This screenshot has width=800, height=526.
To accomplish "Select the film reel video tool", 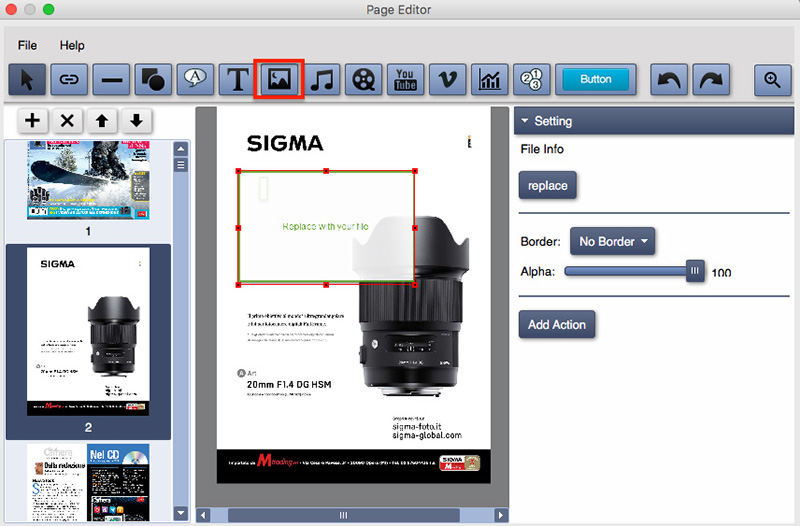I will click(363, 80).
